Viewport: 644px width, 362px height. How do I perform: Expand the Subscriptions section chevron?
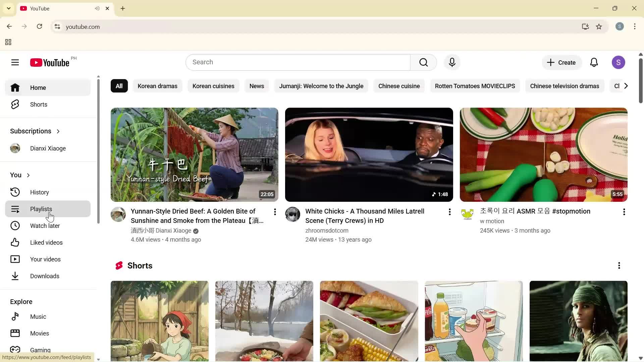tap(58, 131)
